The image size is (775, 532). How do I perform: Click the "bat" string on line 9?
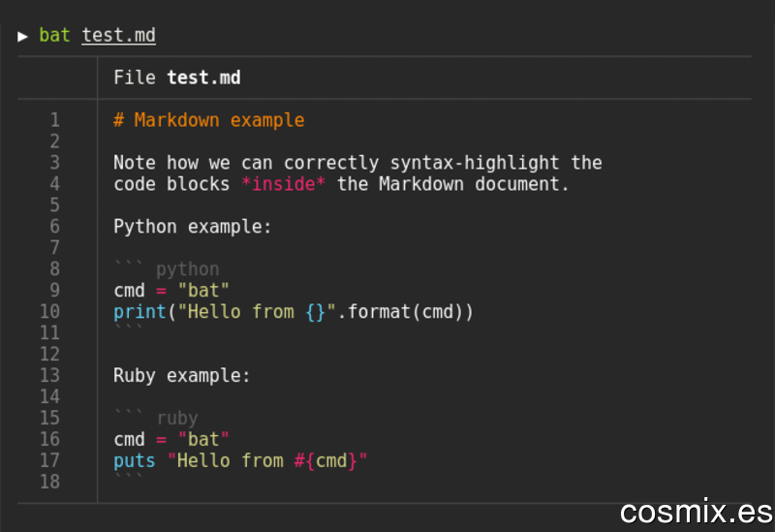[203, 291]
